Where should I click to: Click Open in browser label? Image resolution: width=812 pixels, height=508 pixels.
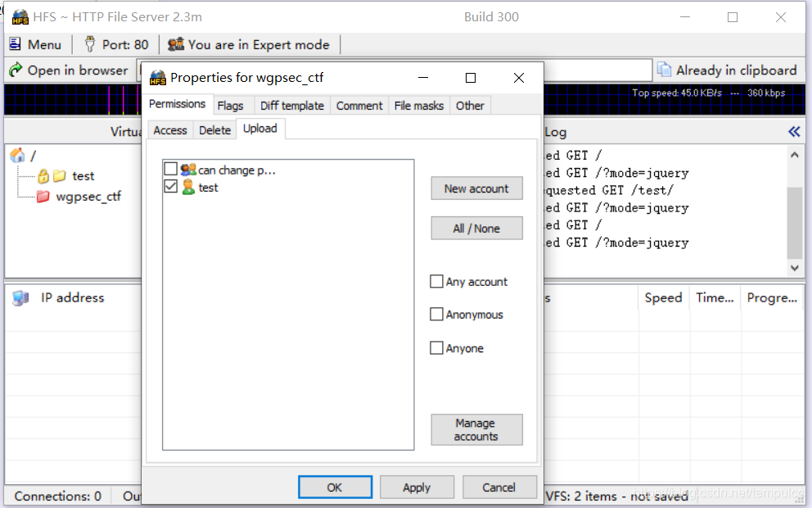78,70
